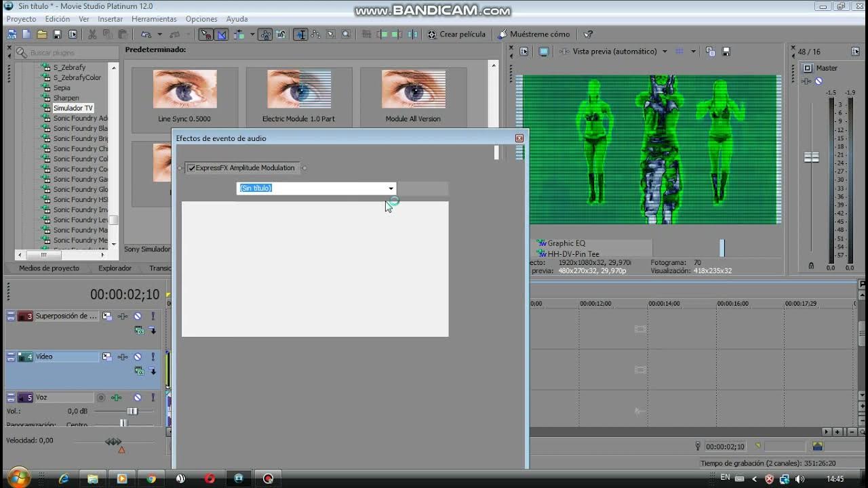The height and width of the screenshot is (488, 868).
Task: Solo the Vídeo track 4
Action: [x=153, y=357]
